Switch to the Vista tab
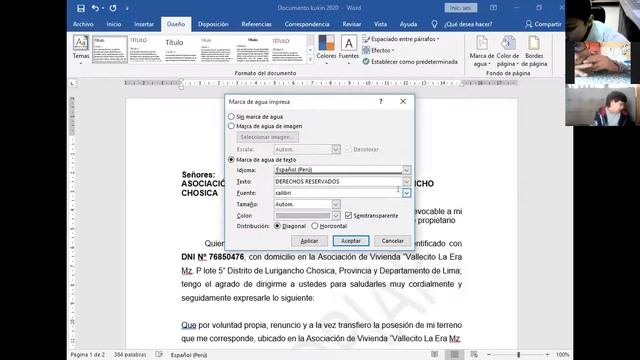 (380, 24)
